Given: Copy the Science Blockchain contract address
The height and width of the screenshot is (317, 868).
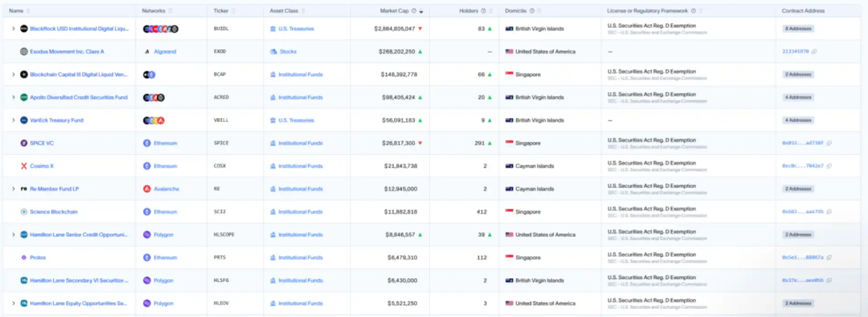Looking at the screenshot, I should [x=829, y=212].
